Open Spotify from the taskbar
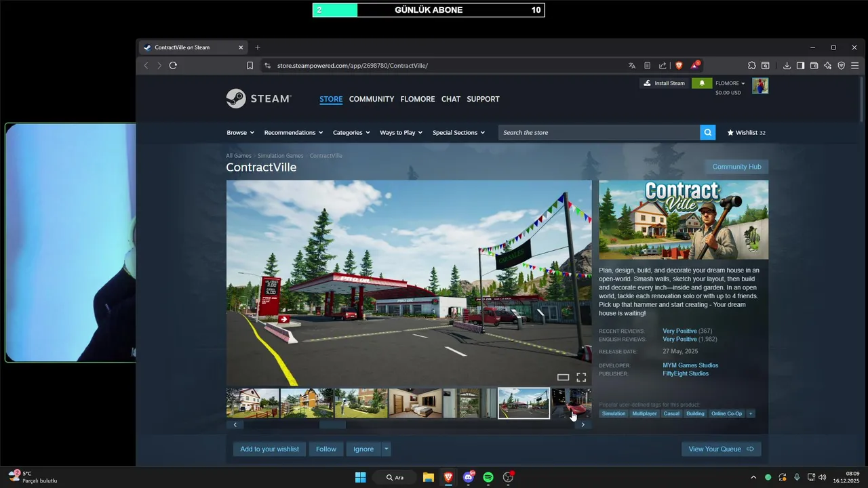868x488 pixels. [488, 477]
